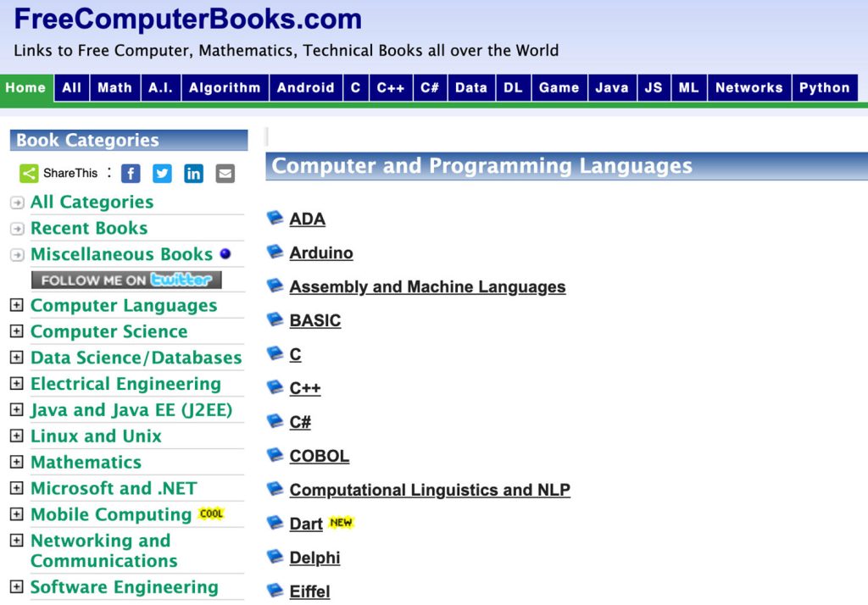Image resolution: width=868 pixels, height=605 pixels.
Task: Click the book icon beside BASIC
Action: pyautogui.click(x=275, y=319)
